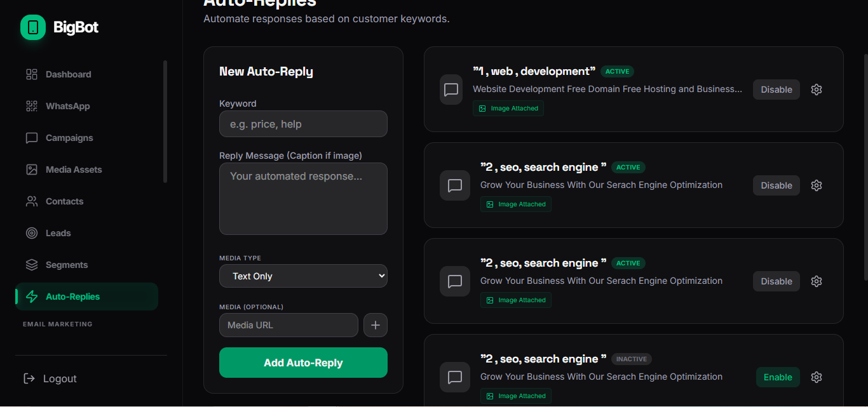Select the "1, web, development" title
Screen dimensions: 868x407
534,71
